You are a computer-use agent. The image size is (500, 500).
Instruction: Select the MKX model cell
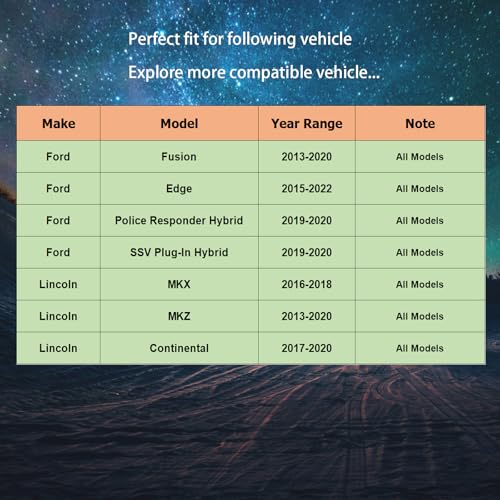point(179,284)
